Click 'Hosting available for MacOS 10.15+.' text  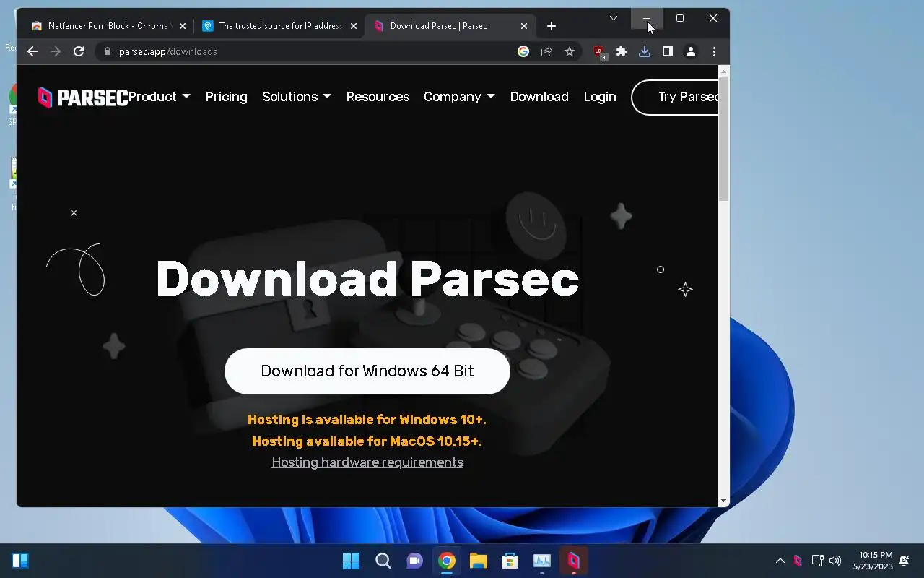(x=367, y=441)
